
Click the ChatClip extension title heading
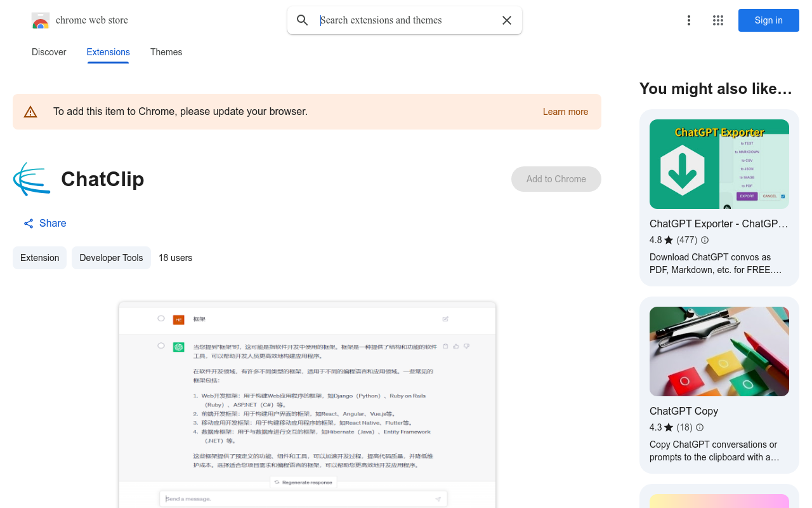tap(103, 179)
